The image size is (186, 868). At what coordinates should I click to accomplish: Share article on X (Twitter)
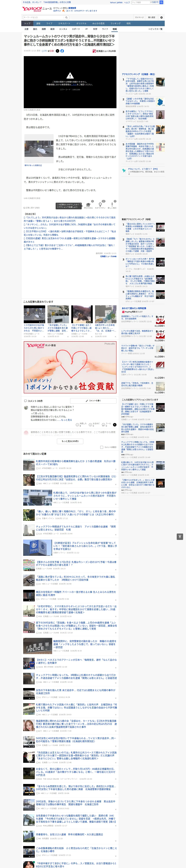pos(57,51)
